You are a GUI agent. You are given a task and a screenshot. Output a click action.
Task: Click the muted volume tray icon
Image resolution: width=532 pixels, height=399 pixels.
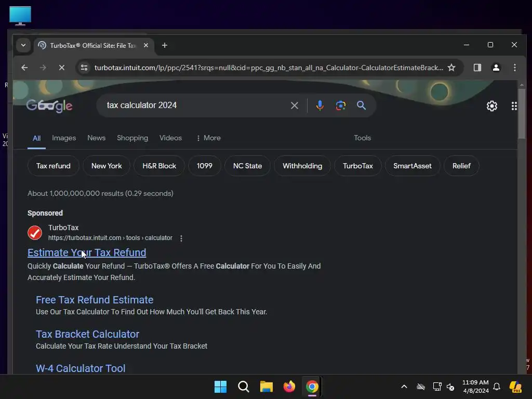450,387
